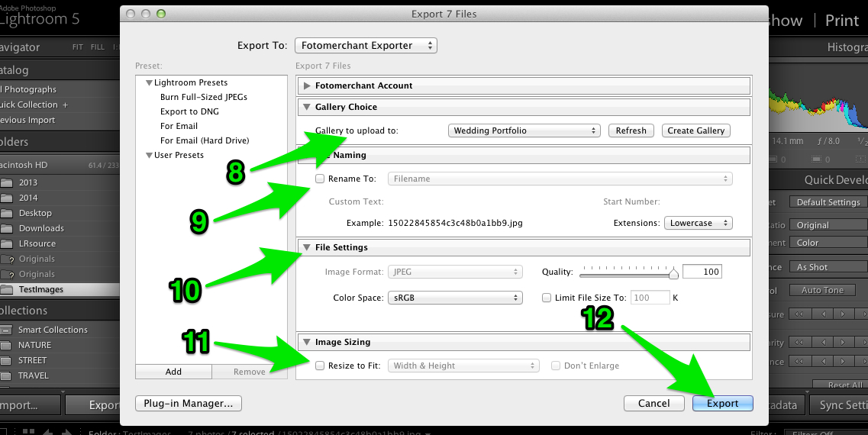Screen dimensions: 868x435
Task: Click the Lightroom Export button behind dialog
Action: pyautogui.click(x=92, y=405)
